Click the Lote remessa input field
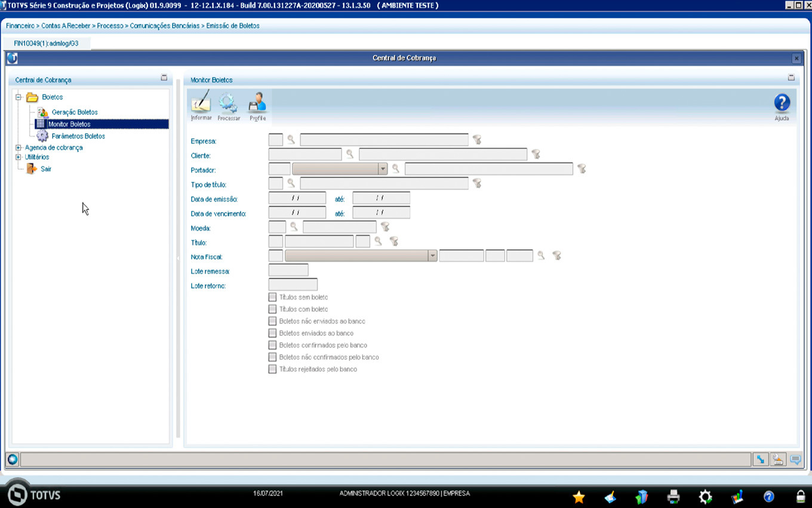Viewport: 812px width, 508px height. tap(288, 271)
